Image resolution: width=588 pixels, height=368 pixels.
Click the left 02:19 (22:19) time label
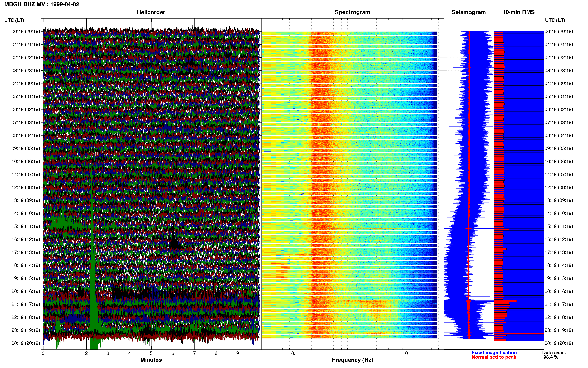(x=26, y=57)
